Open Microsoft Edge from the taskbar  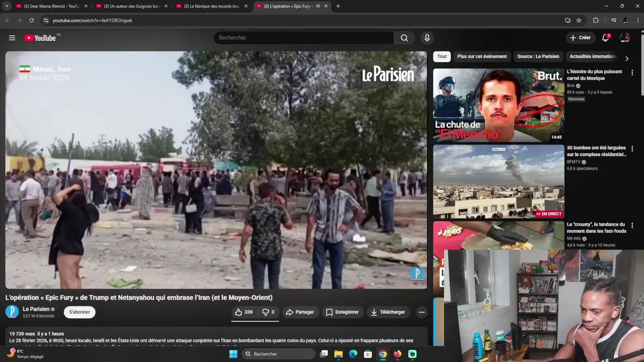click(353, 354)
